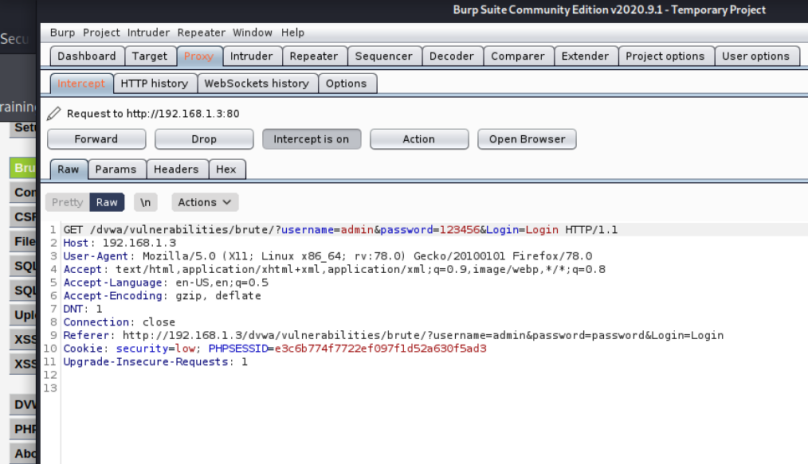Click the Host header line
Screen dimensions: 808x465
coord(120,243)
